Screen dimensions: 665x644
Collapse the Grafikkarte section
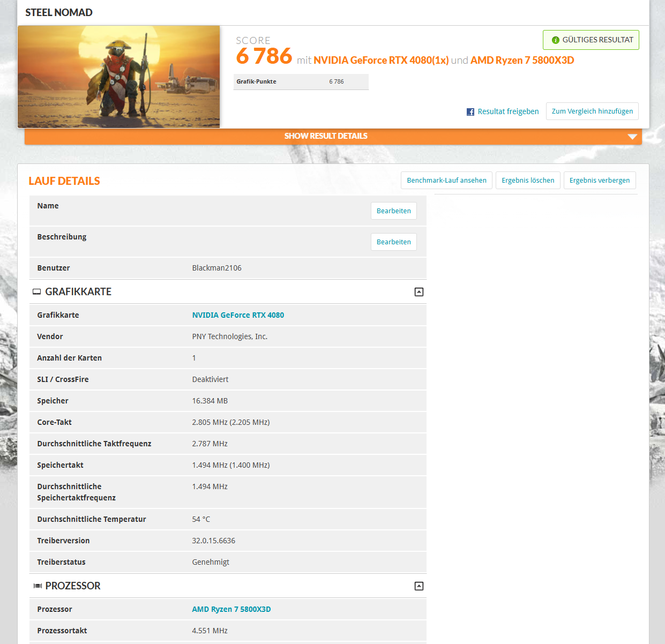click(x=419, y=292)
